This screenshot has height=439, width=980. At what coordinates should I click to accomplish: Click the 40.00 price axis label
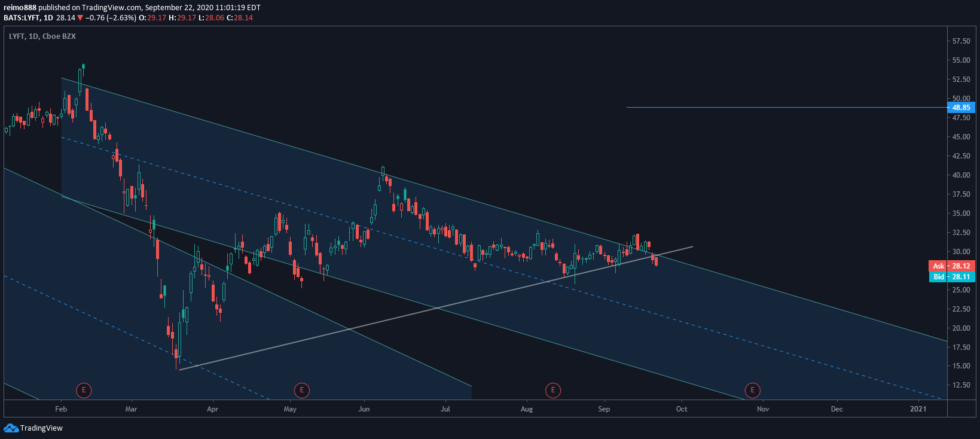click(961, 175)
